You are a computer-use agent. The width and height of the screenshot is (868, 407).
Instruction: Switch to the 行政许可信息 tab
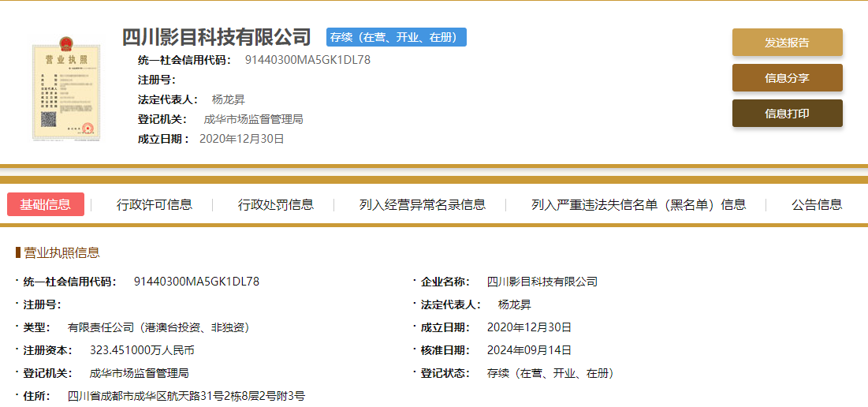coord(155,204)
